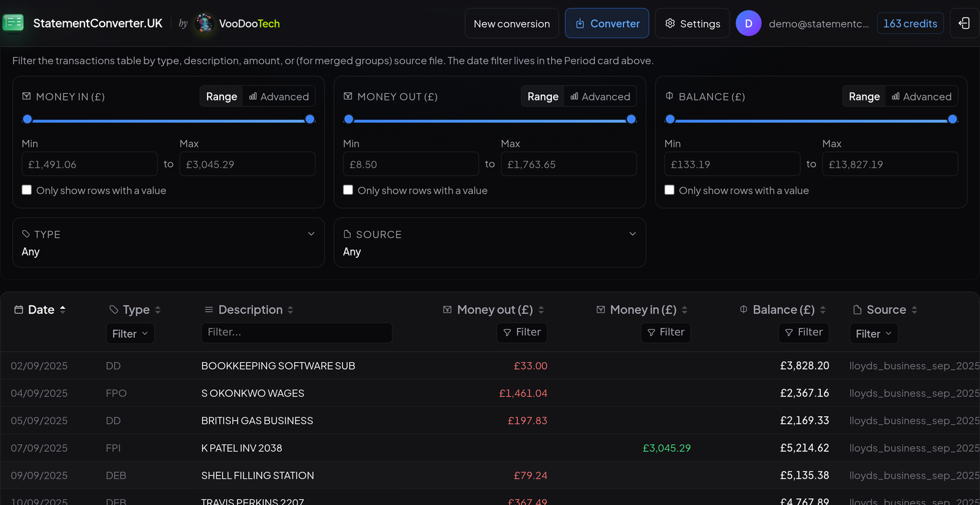Open Source column Filter dropdown
Screen dimensions: 980x505
click(873, 333)
